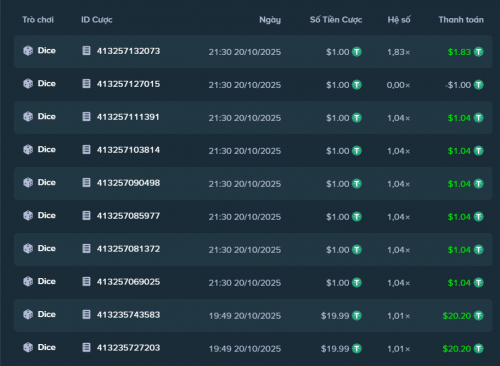500x366 pixels.
Task: Click the Dice icon in row 413235743583
Action: [x=28, y=315]
